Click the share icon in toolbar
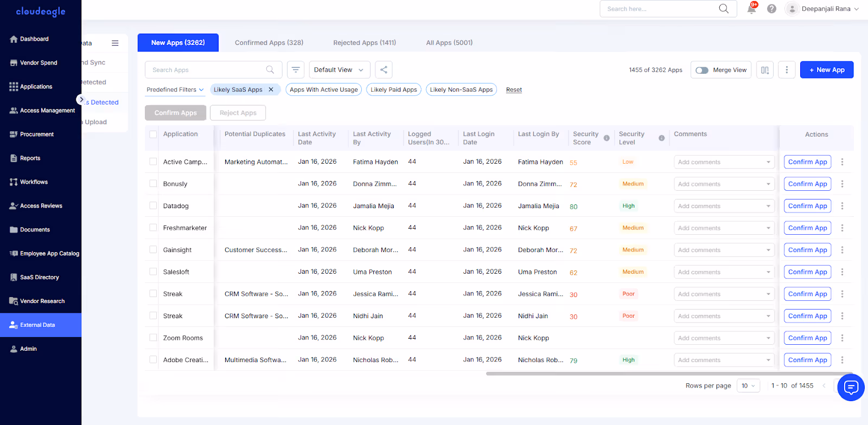The image size is (868, 425). (384, 70)
